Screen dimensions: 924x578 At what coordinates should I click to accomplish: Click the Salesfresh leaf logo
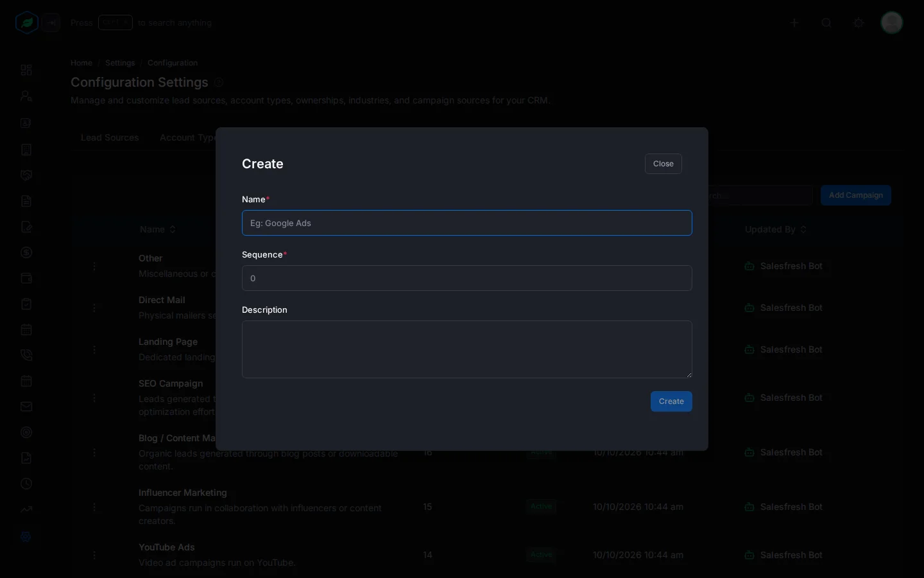pyautogui.click(x=27, y=23)
